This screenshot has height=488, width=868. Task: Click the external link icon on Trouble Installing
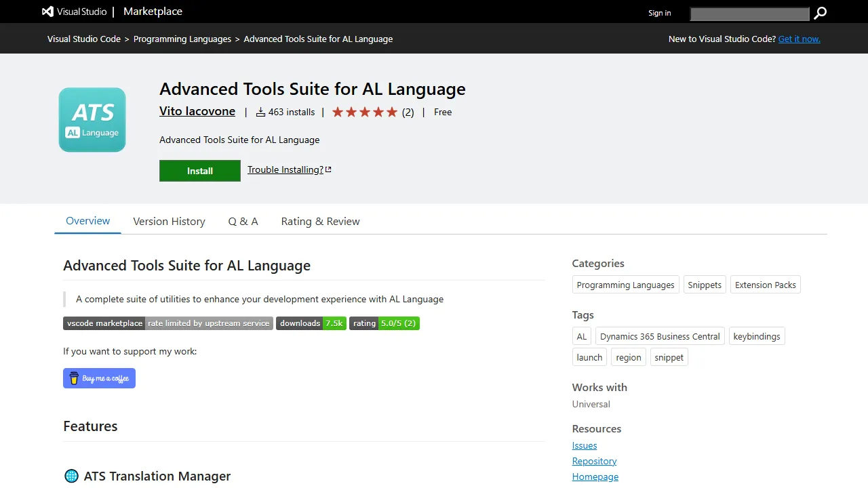(x=328, y=169)
